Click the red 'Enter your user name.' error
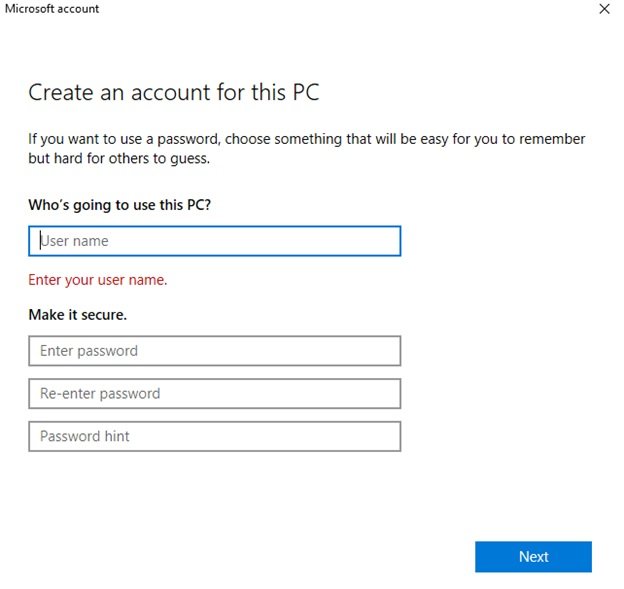This screenshot has height=589, width=624. point(98,280)
